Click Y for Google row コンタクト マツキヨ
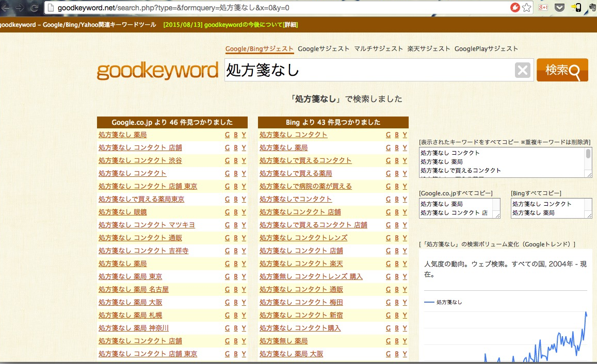Viewport: 597px width, 364px height. coord(244,225)
